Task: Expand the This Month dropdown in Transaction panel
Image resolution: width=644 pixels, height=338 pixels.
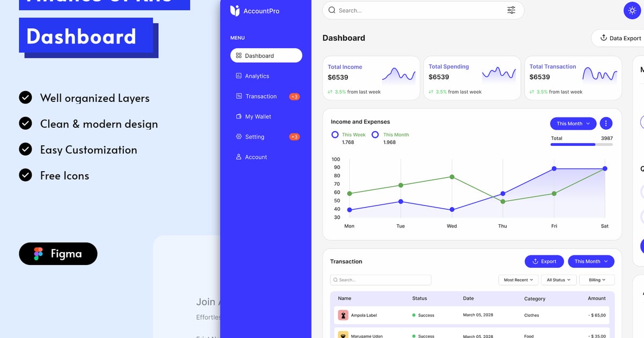Action: (591, 261)
